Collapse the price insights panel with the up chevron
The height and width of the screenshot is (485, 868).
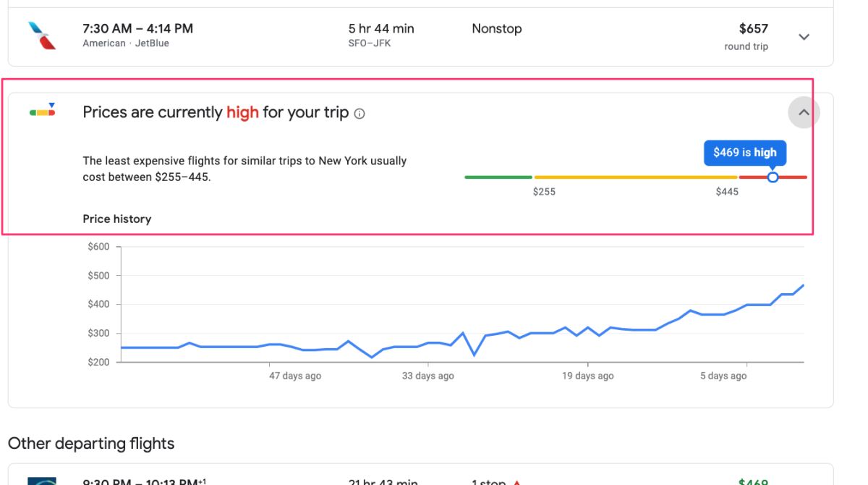[804, 112]
